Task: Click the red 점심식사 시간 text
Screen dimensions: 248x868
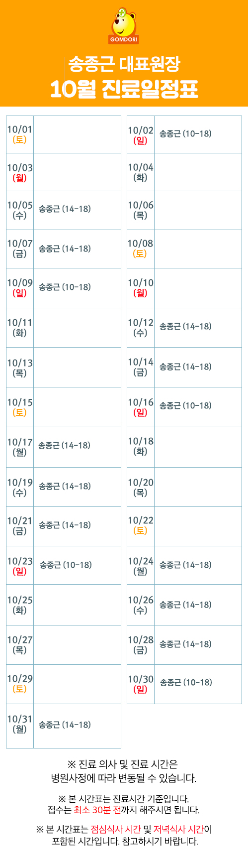Action: click(116, 829)
